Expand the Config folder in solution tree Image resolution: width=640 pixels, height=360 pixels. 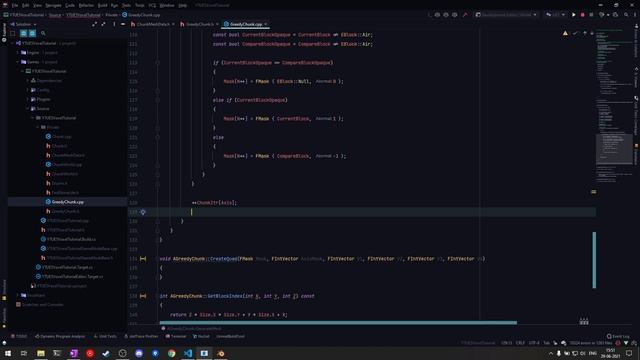pos(28,90)
